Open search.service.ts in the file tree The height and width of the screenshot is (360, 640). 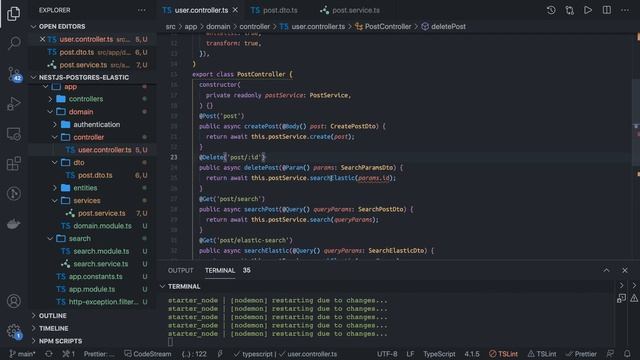[x=100, y=264]
